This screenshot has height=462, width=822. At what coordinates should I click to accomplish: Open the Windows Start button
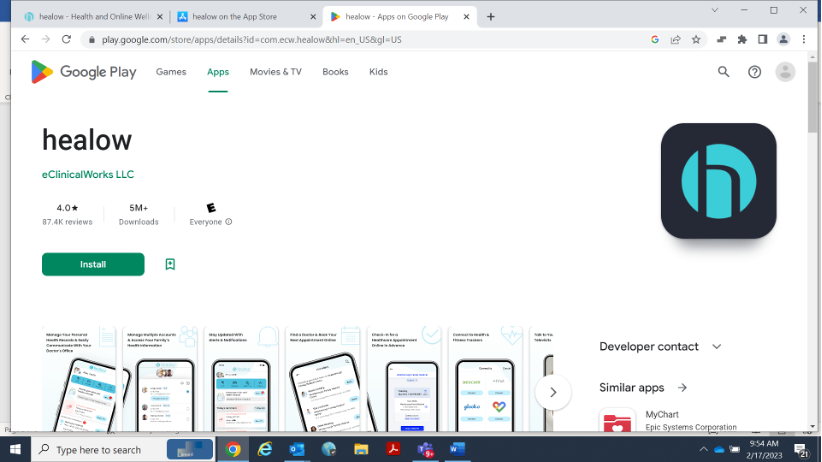click(x=15, y=449)
